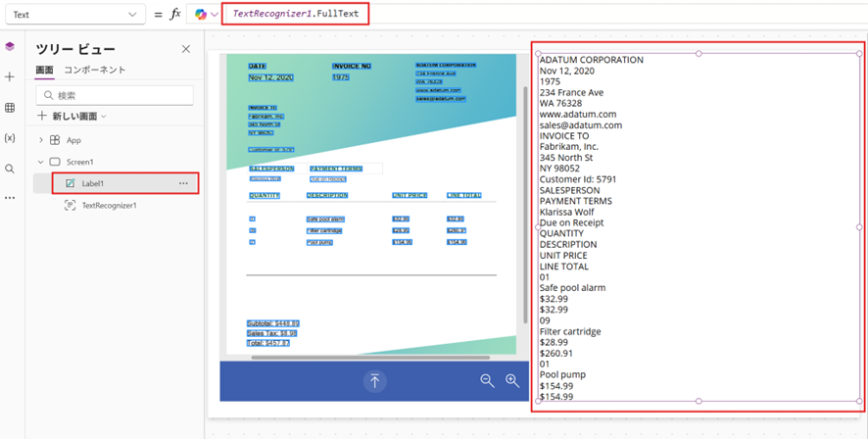Open the Tree view layers icon
Viewport: 868px width, 439px height.
coord(10,46)
